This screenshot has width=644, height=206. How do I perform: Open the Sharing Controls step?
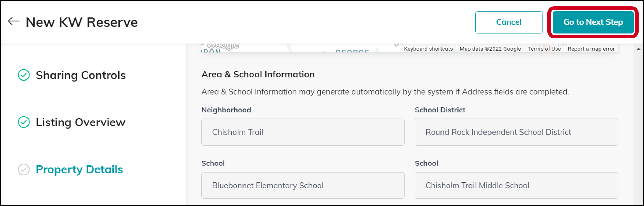click(81, 75)
